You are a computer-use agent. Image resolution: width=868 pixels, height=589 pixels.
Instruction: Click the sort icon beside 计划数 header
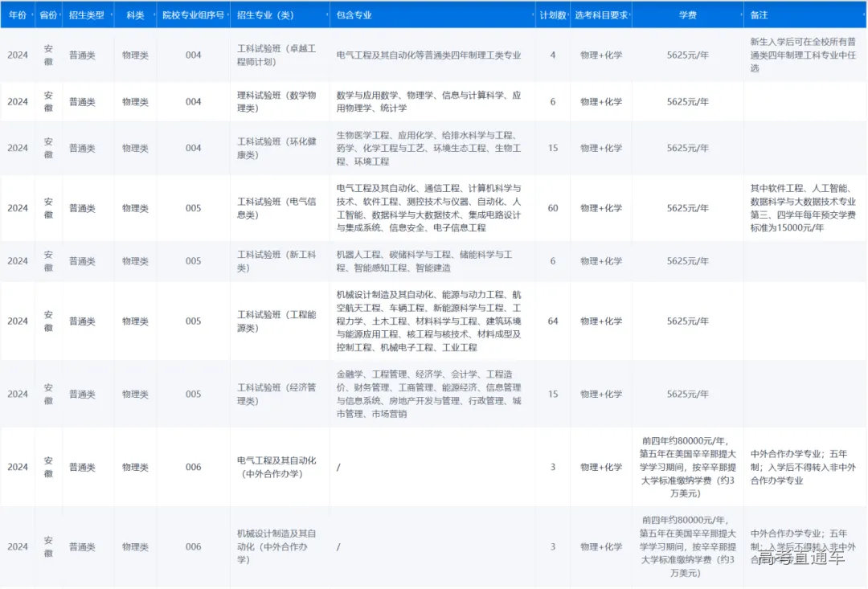(x=567, y=14)
